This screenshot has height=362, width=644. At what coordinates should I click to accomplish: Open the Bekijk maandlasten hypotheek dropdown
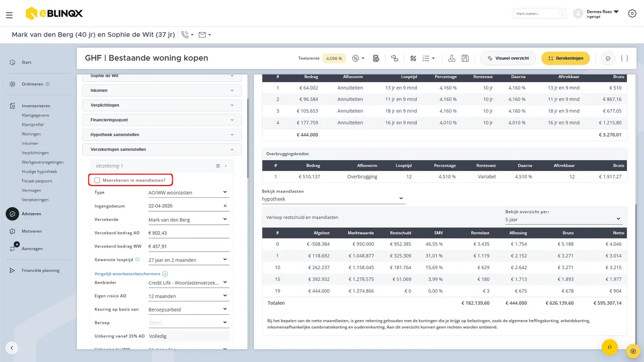[x=333, y=199]
